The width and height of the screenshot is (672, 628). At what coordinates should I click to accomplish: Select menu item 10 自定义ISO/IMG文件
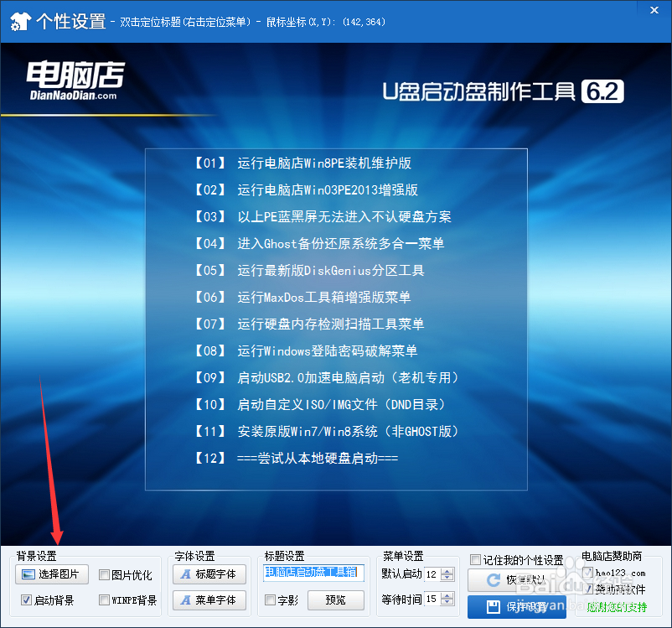click(x=320, y=404)
